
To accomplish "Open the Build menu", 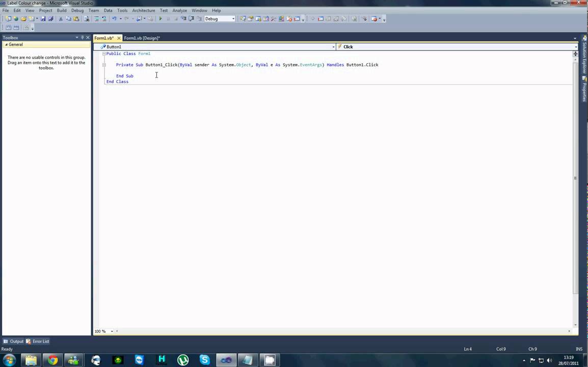I will pos(62,11).
